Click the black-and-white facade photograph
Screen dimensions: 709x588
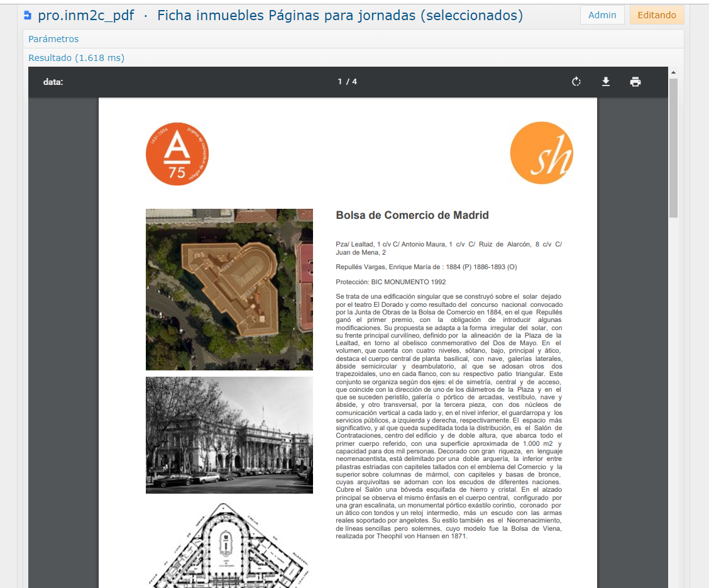229,435
